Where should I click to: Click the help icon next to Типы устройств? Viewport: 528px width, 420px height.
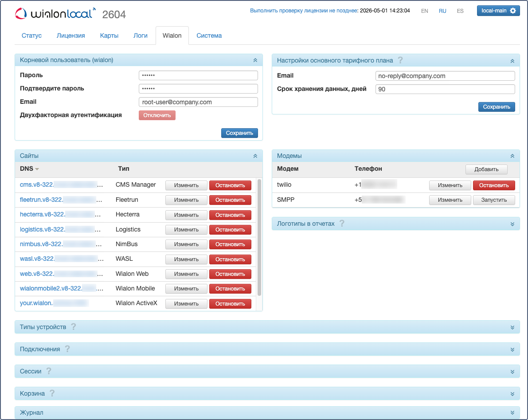pyautogui.click(x=74, y=327)
